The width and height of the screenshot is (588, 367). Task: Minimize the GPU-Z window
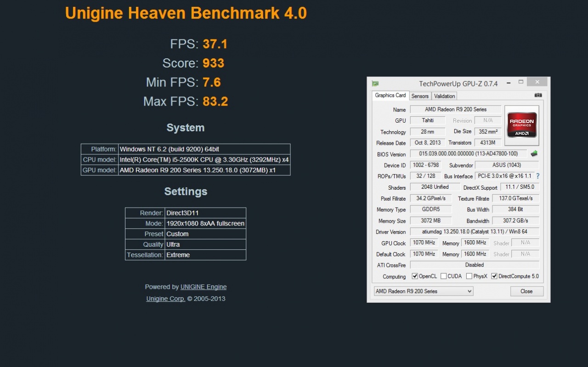[508, 83]
